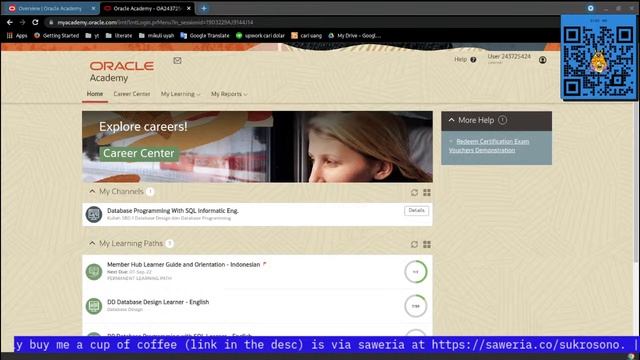Viewport: 640px width, 360px height.
Task: Open the My Learning dropdown menu
Action: coord(180,94)
